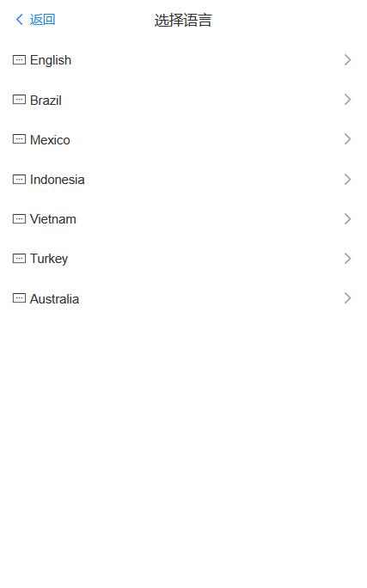Viewport: 367px width, 588px height.
Task: Click the message icon beside Vietnam
Action: [x=19, y=218]
